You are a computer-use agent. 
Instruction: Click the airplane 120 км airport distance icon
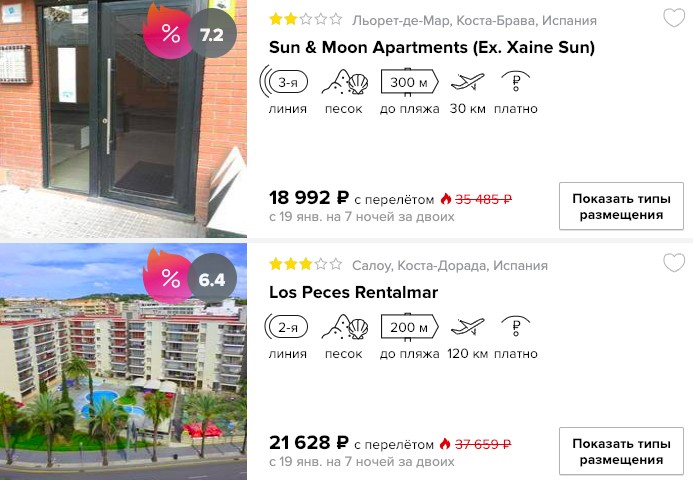pyautogui.click(x=468, y=326)
